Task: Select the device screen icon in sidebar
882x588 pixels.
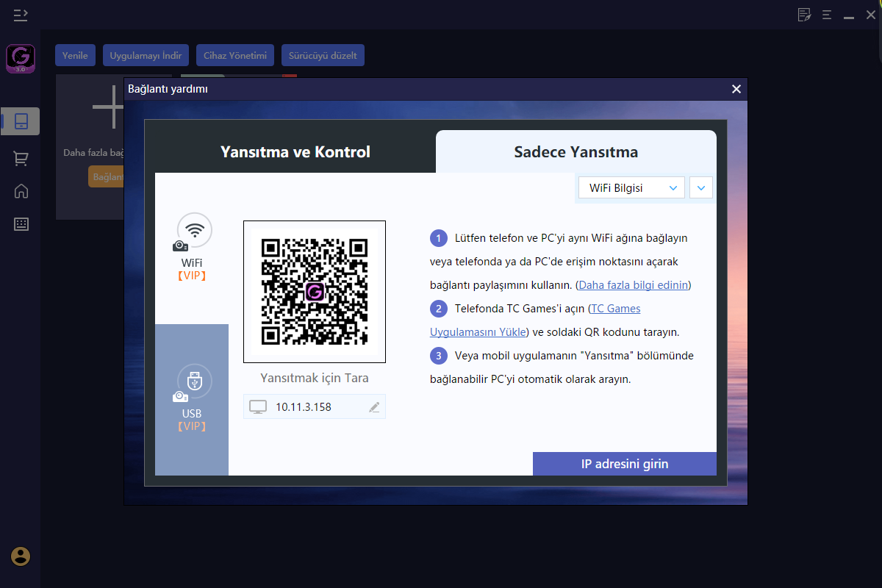Action: [21, 121]
